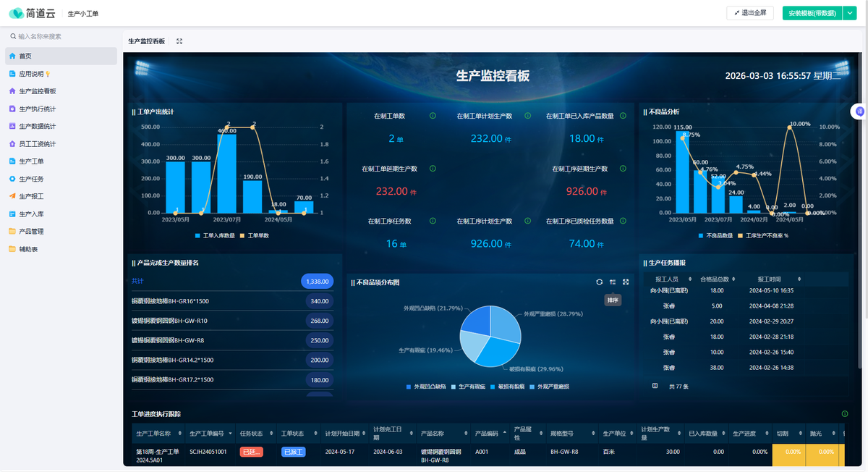
Task: Click info icon of 工单进度执行跟踪 table
Action: tap(844, 414)
